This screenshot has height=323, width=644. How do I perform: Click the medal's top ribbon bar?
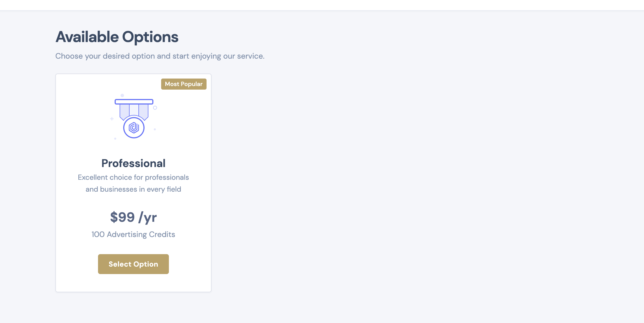(x=134, y=102)
